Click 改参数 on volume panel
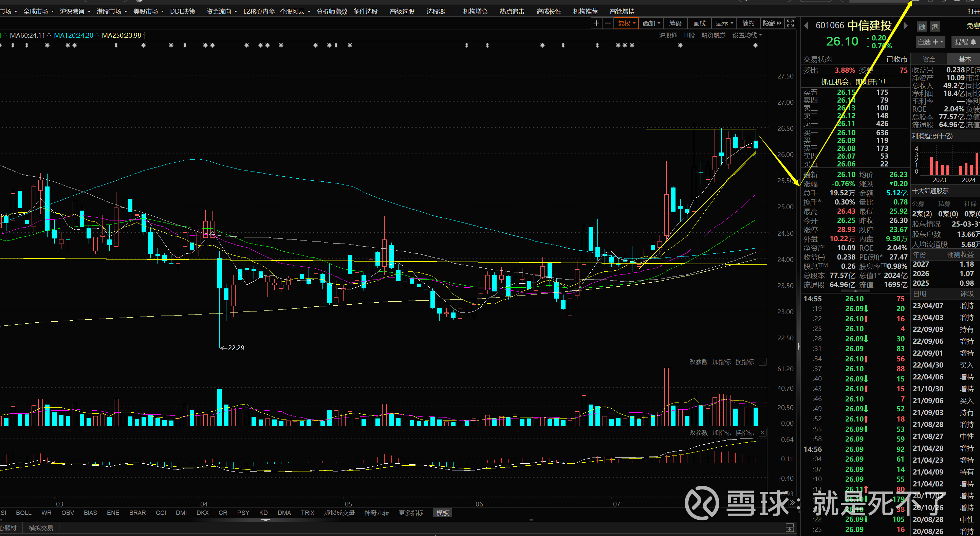Screen dimensions: 980x536 pos(698,362)
